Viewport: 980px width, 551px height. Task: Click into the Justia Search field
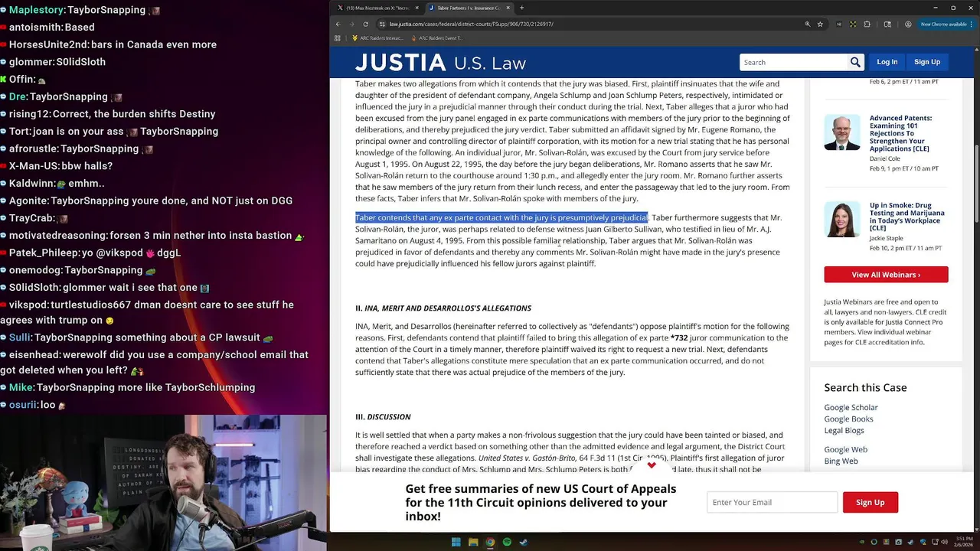click(793, 62)
